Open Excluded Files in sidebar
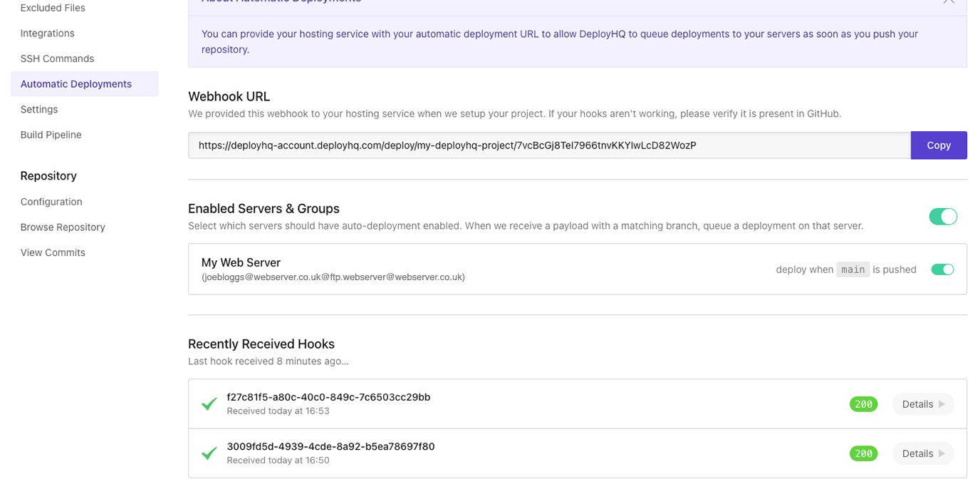980x499 pixels. click(53, 8)
